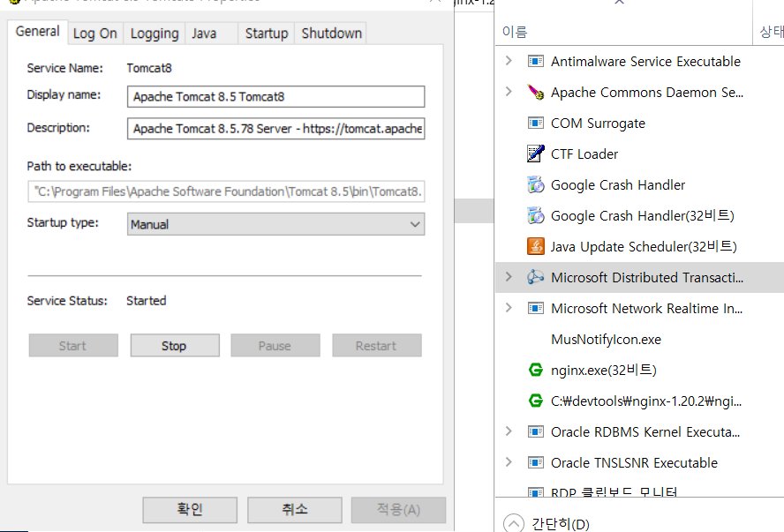Sort by the 이름 column header

pyautogui.click(x=515, y=32)
